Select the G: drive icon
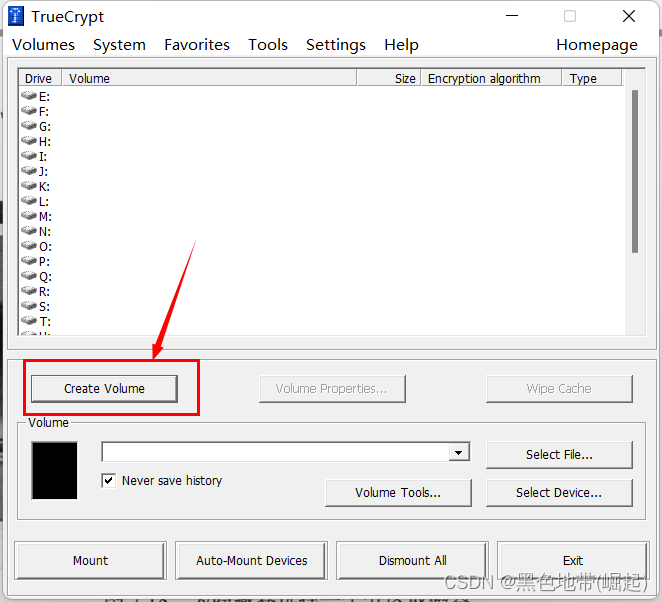This screenshot has width=662, height=602. click(x=29, y=125)
